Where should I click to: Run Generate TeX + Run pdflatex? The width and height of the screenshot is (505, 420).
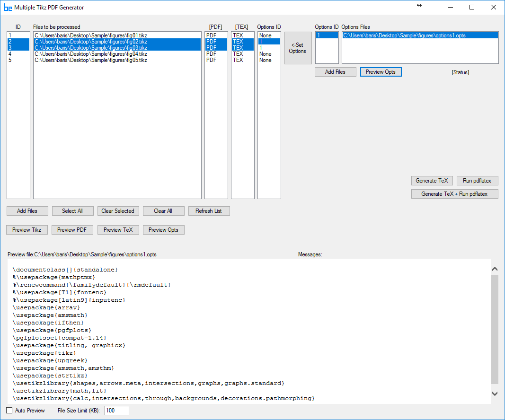click(454, 194)
